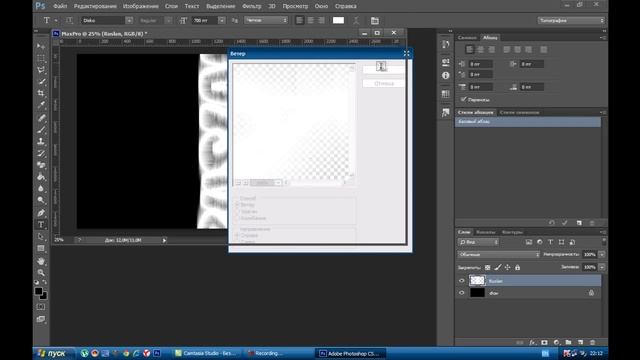Filter layers by pixel layers icon

click(x=529, y=242)
